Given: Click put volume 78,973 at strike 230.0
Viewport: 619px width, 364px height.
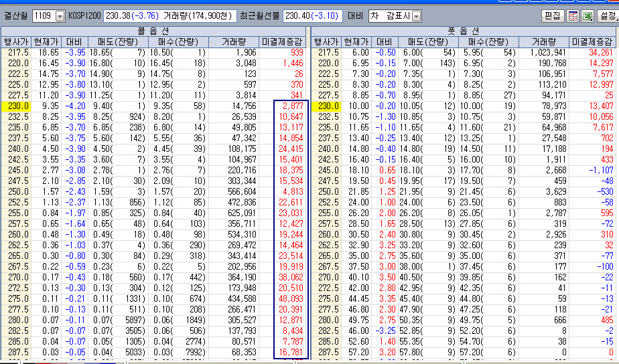Looking at the screenshot, I should [x=555, y=106].
